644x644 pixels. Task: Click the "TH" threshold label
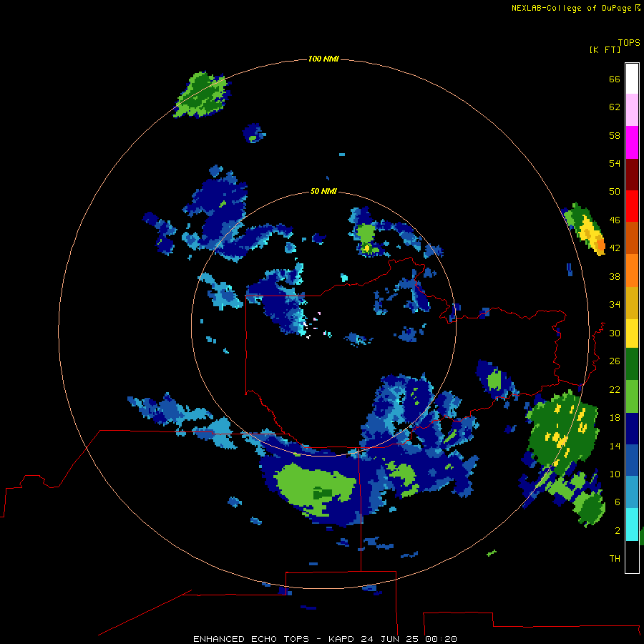[x=615, y=559]
